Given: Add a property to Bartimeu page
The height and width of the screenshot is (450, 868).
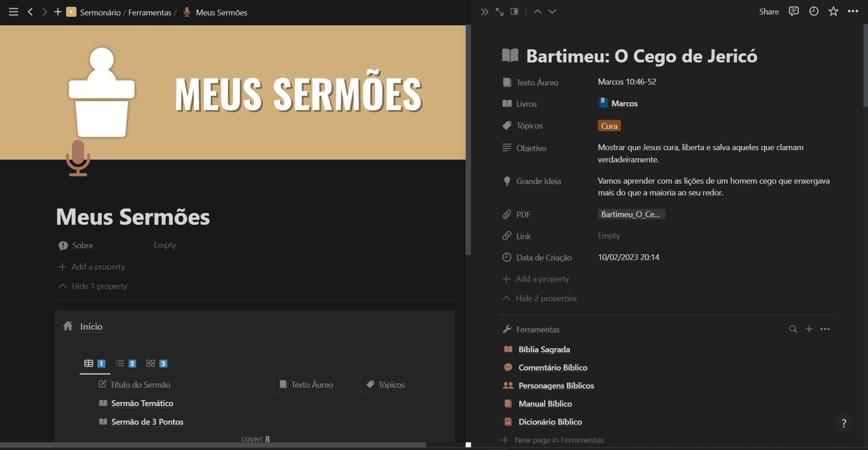Looking at the screenshot, I should 535,279.
